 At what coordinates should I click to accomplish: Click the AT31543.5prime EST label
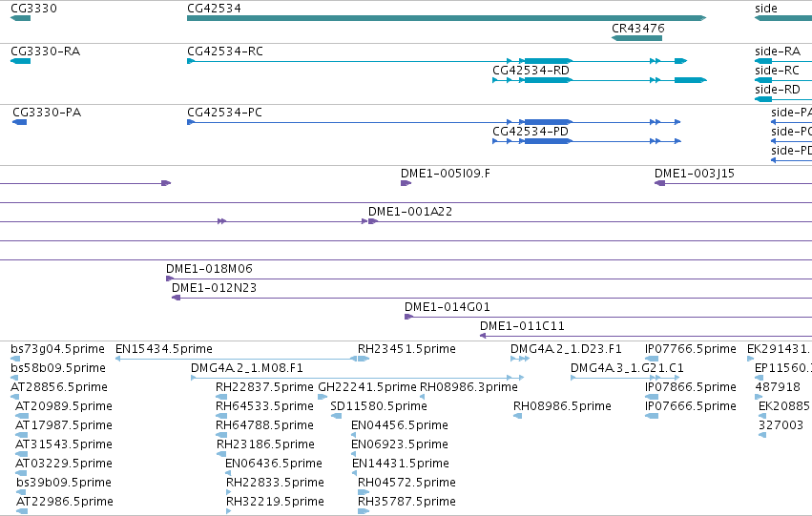[64, 445]
